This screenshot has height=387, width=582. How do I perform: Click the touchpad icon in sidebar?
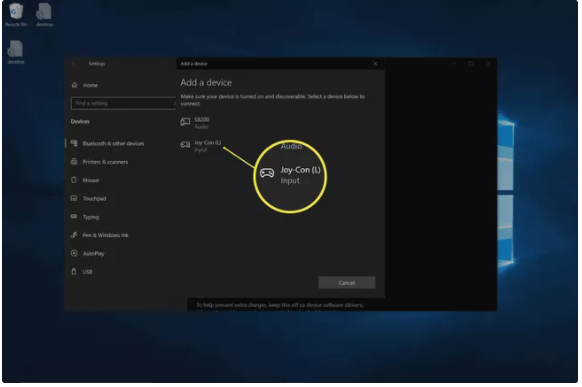pyautogui.click(x=74, y=198)
